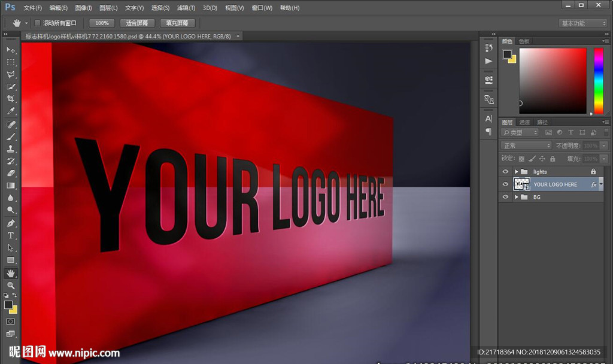This screenshot has width=613, height=364.
Task: Select the Quick Selection tool
Action: 11,86
